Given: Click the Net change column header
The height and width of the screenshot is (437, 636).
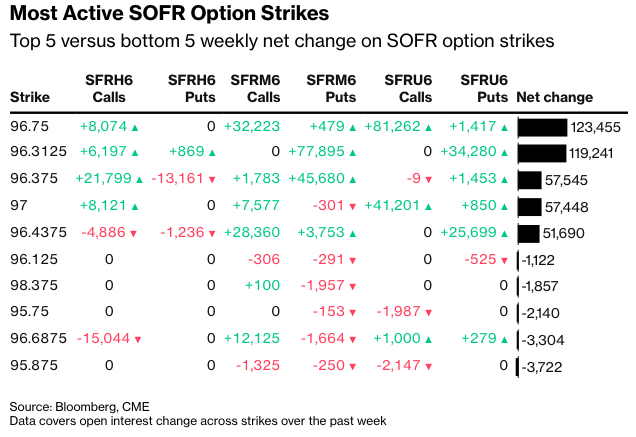Looking at the screenshot, I should [x=554, y=98].
